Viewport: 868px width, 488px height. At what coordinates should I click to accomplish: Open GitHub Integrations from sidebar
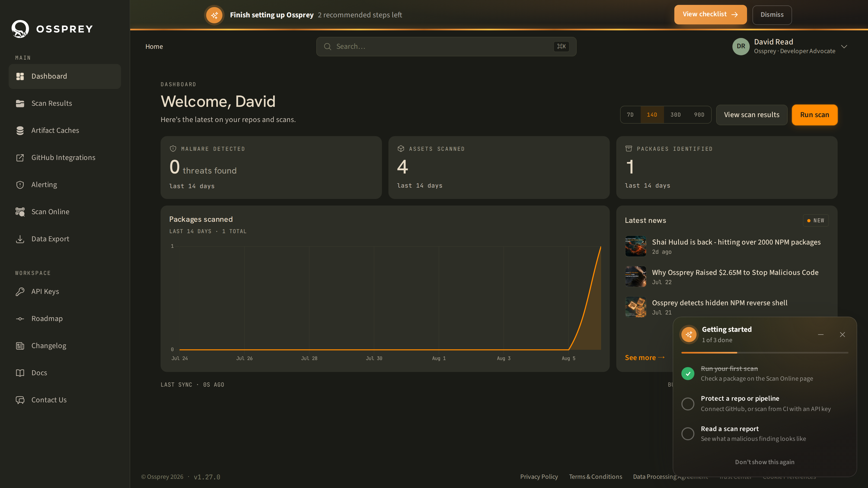pos(65,158)
